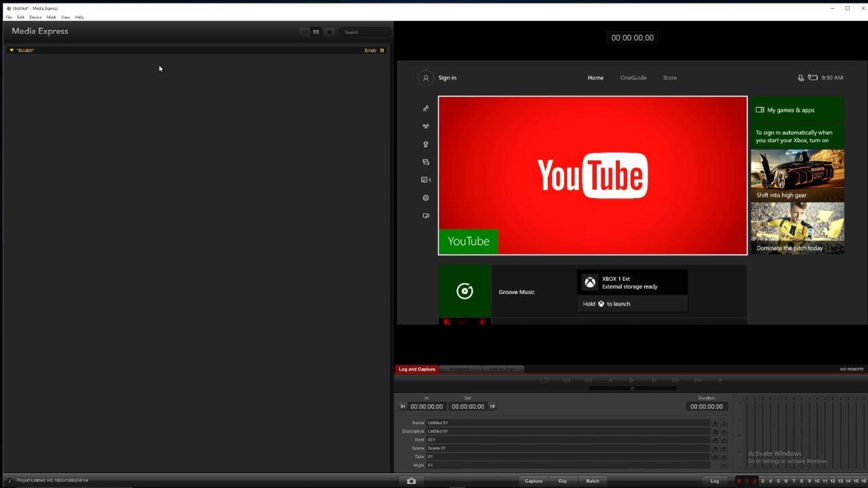The height and width of the screenshot is (488, 868).
Task: Switch to the Playback tab
Action: (460, 369)
